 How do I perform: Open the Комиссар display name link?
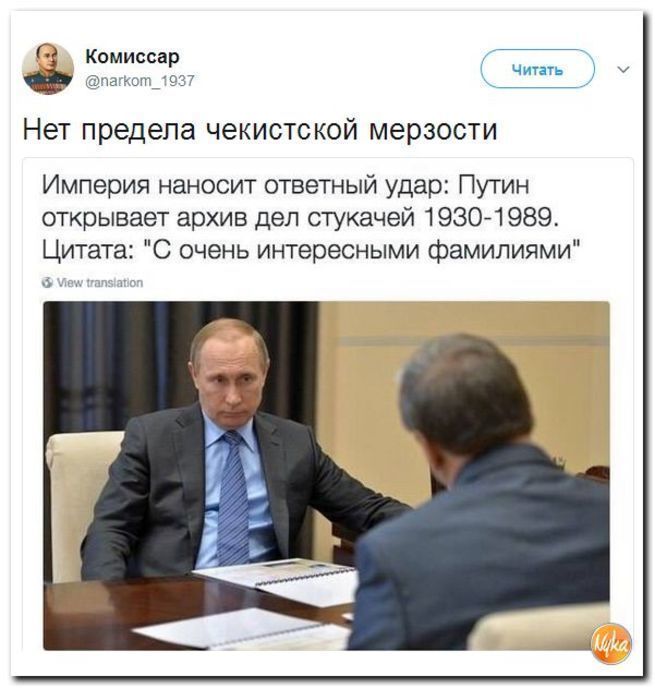(x=132, y=56)
